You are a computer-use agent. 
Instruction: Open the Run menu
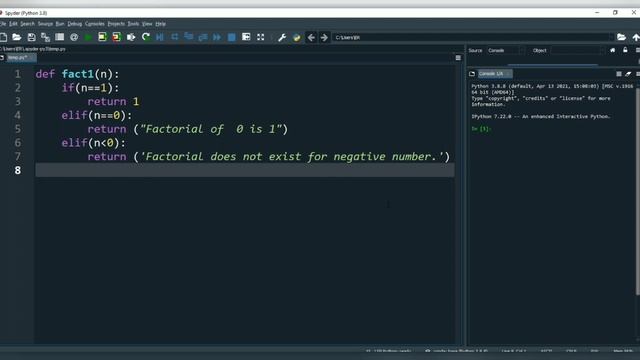tap(60, 24)
